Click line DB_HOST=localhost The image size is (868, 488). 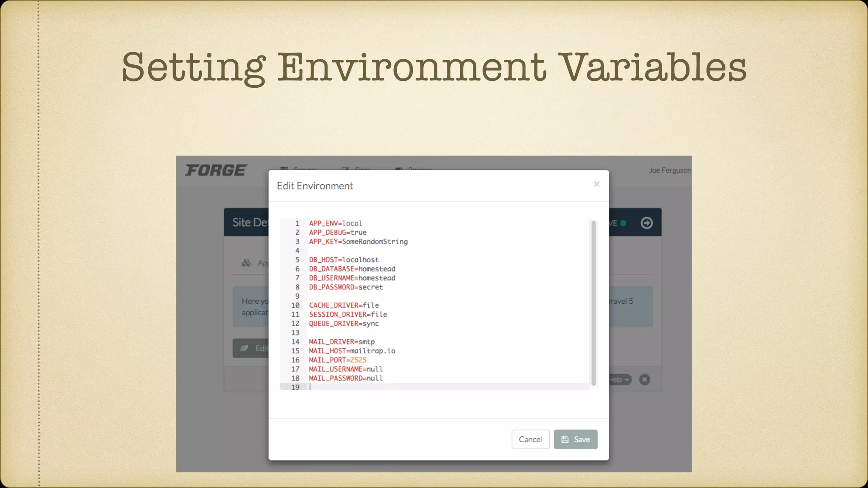[x=344, y=260]
